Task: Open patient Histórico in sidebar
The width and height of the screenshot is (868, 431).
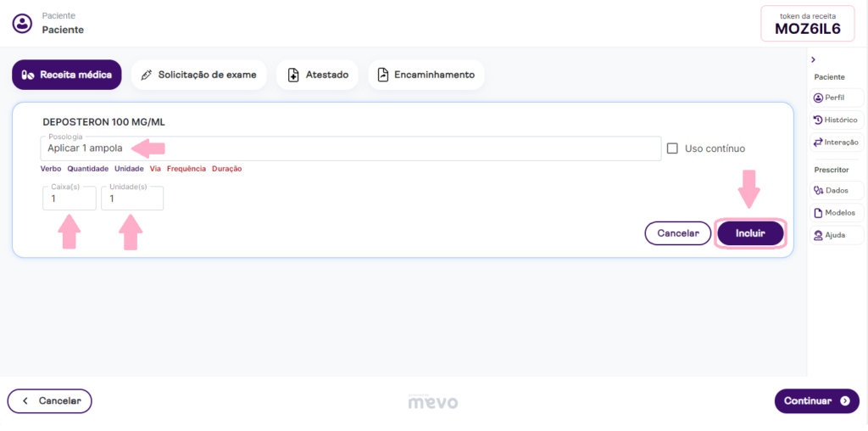Action: pos(837,120)
